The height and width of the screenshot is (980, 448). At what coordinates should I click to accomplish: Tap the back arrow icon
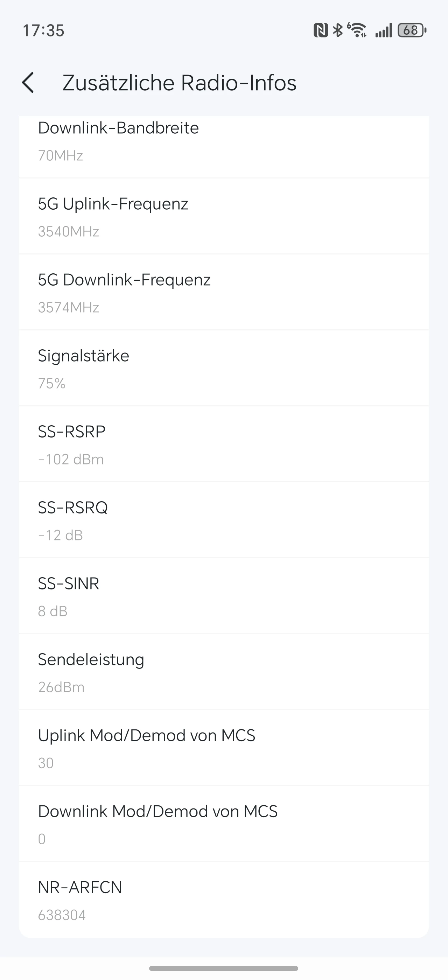coord(28,83)
